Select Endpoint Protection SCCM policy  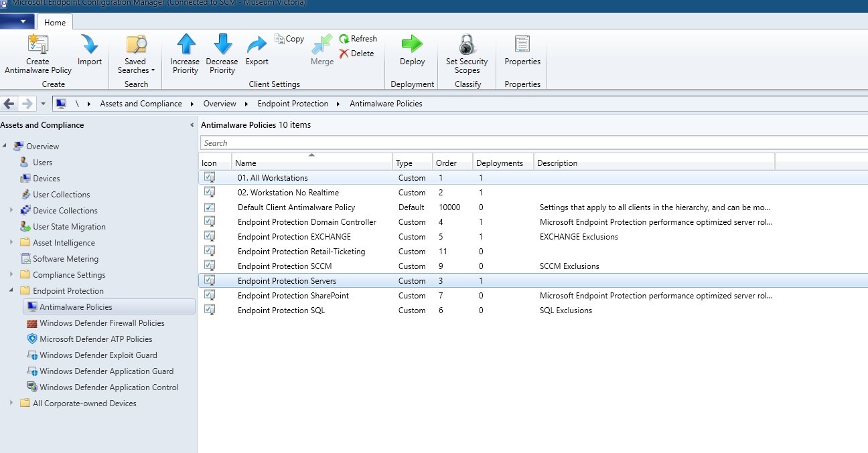tap(533, 266)
